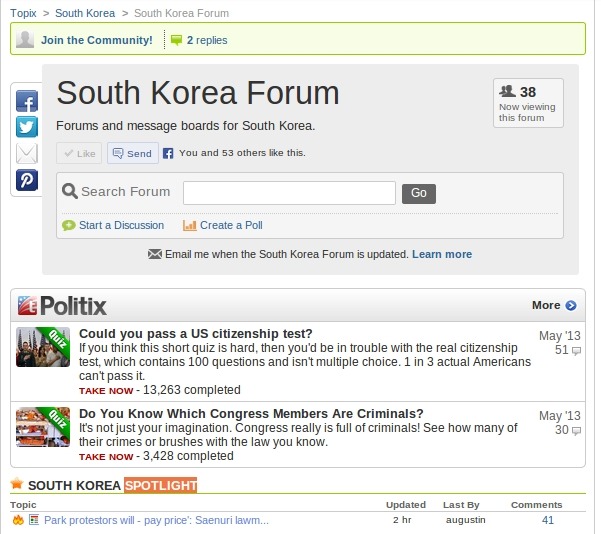The width and height of the screenshot is (601, 534).
Task: Click the Go search button
Action: 419,193
